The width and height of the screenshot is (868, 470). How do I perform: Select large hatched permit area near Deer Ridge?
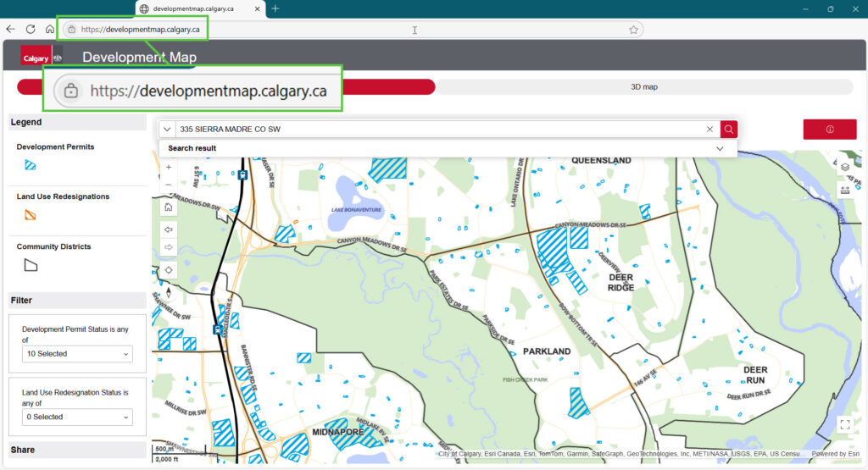[552, 249]
